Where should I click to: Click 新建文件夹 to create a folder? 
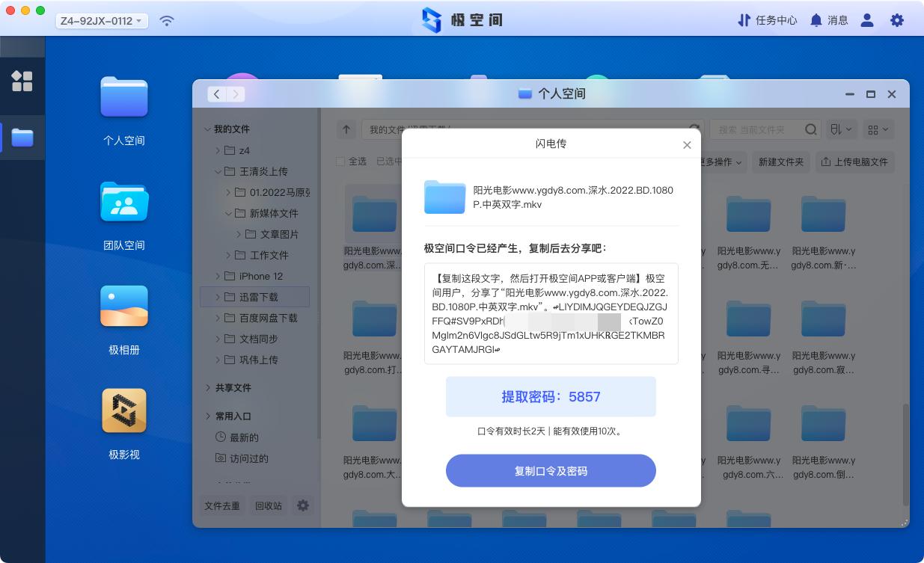(781, 161)
